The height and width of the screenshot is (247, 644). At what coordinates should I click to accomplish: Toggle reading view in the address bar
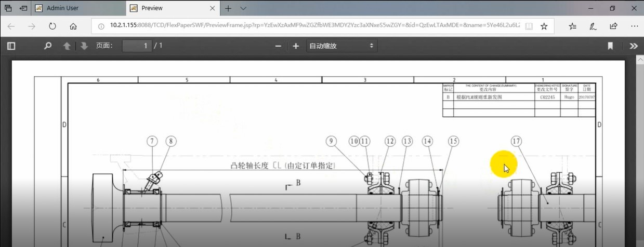528,26
